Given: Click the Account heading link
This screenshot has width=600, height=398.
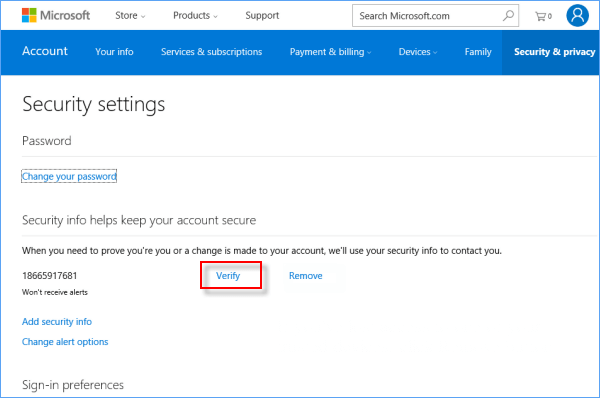Looking at the screenshot, I should tap(45, 51).
